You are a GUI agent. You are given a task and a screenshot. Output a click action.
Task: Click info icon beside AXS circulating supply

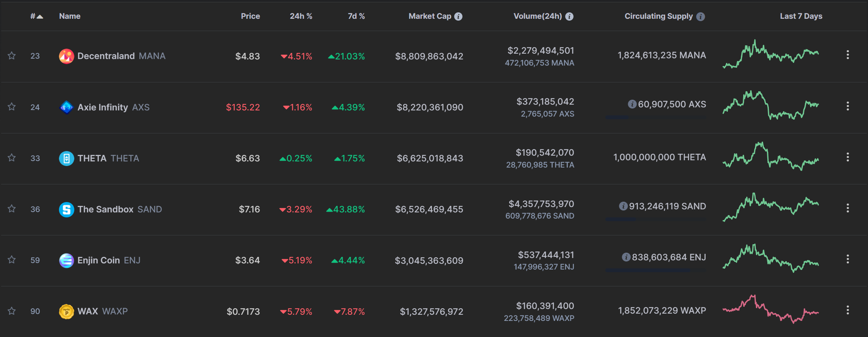click(632, 104)
